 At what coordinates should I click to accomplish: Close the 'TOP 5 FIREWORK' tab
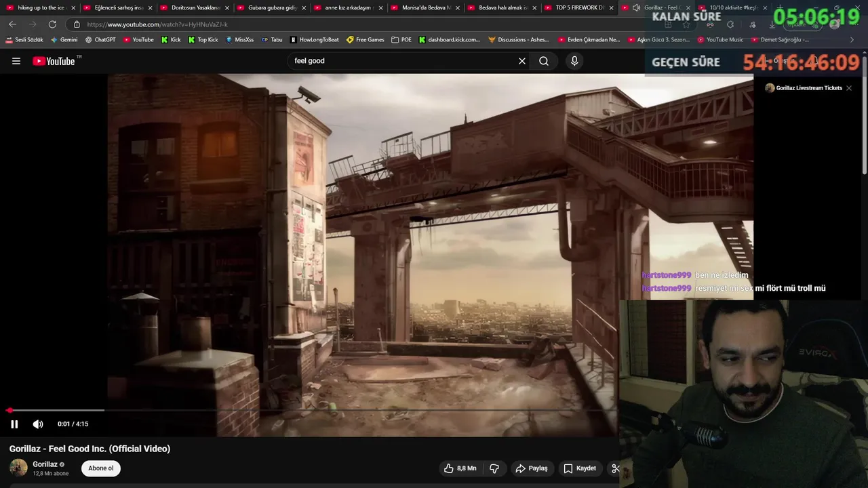[x=611, y=8]
